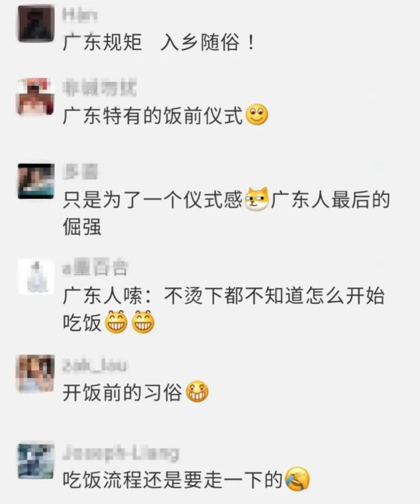Tap the doge emoji in the 仪式感 comment
Screen dimensions: 420x504
[257, 199]
